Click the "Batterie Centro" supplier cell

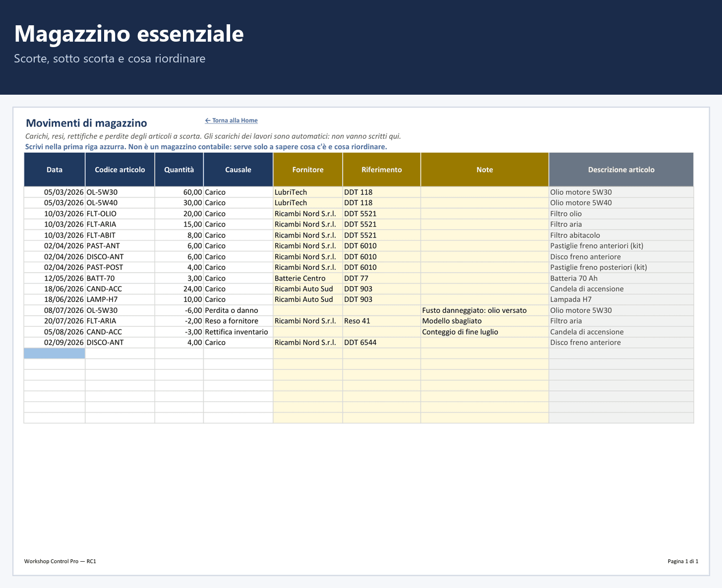point(307,278)
